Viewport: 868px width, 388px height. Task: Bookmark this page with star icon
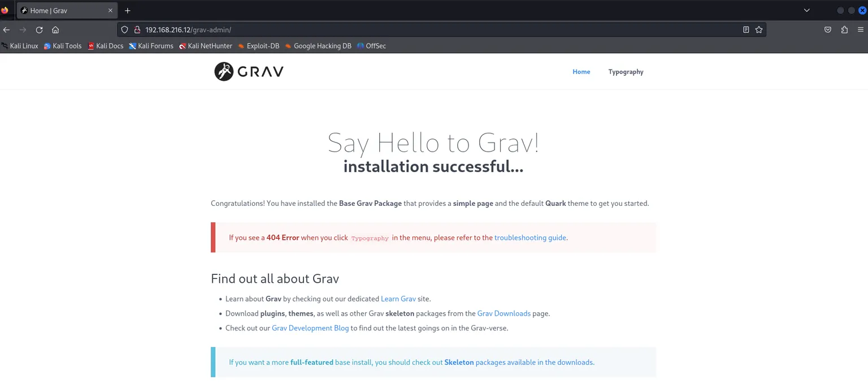759,30
